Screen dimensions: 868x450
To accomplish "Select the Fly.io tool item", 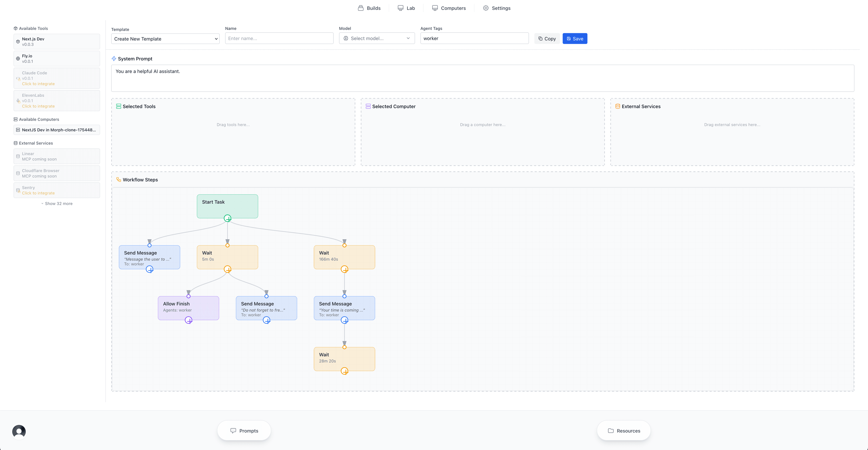I will (x=57, y=59).
